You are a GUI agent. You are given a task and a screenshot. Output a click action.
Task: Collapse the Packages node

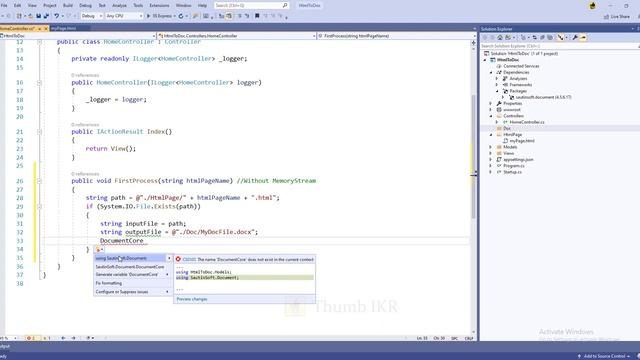(x=497, y=91)
